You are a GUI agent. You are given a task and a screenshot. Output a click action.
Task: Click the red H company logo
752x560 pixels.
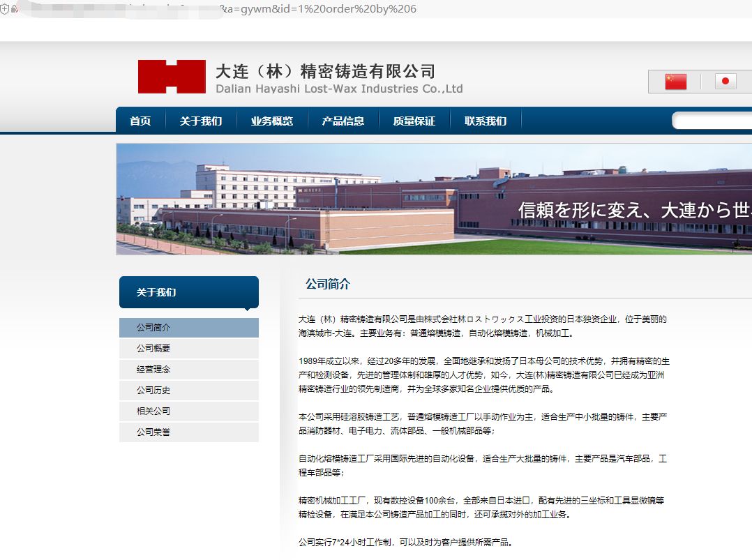pos(172,77)
